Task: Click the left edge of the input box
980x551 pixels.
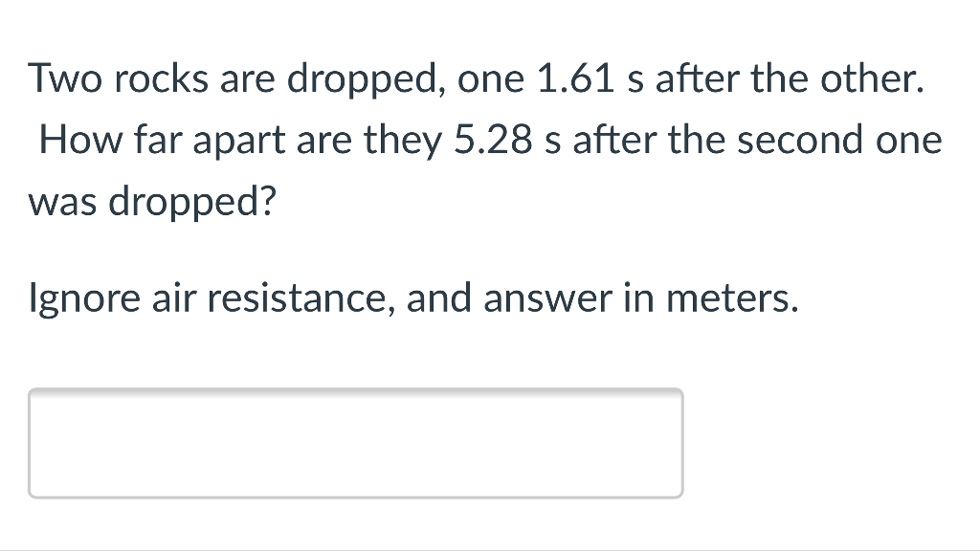Action: coord(32,442)
